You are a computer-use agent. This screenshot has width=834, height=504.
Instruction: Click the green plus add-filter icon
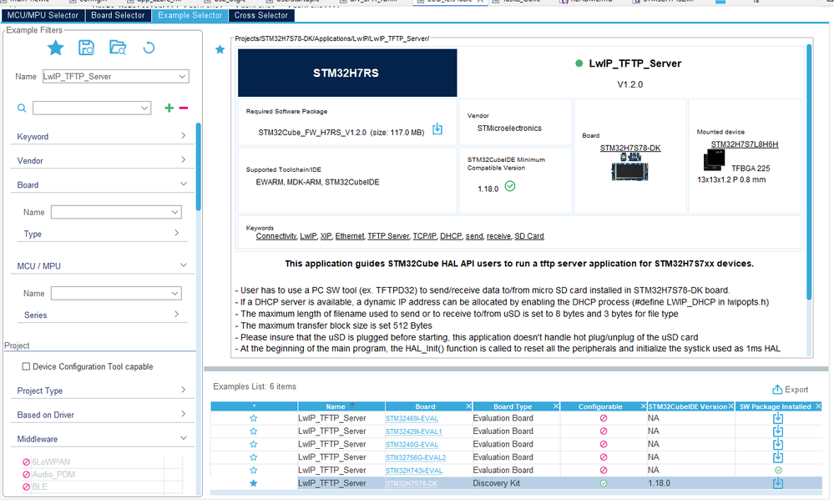tap(169, 108)
